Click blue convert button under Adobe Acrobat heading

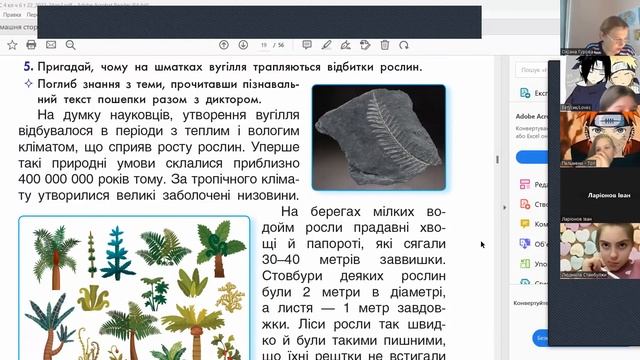pos(532,157)
